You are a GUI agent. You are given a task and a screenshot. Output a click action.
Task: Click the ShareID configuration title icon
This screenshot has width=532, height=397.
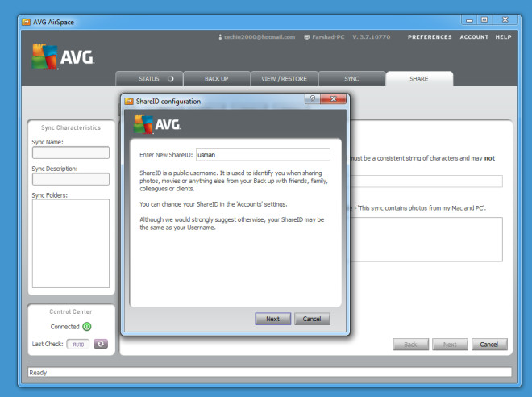click(129, 101)
